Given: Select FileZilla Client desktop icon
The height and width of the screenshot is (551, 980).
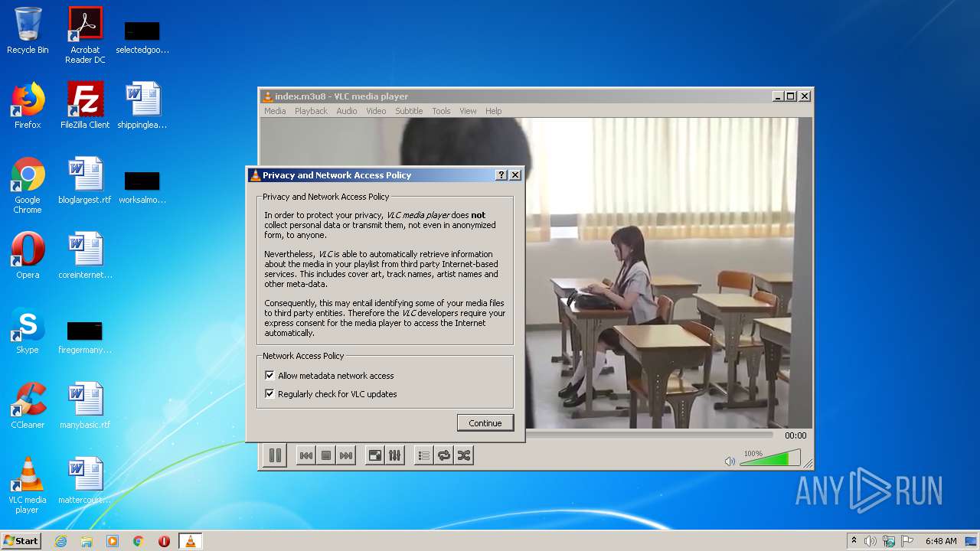Looking at the screenshot, I should coord(85,106).
